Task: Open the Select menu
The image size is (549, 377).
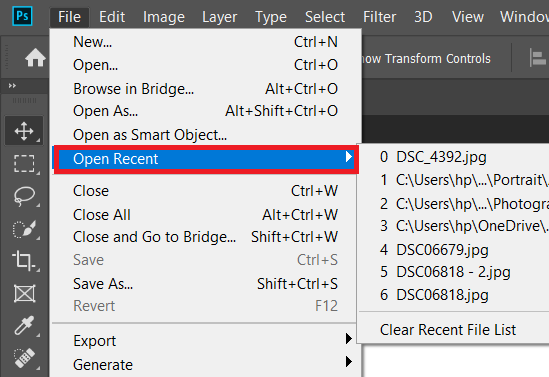Action: pyautogui.click(x=325, y=17)
